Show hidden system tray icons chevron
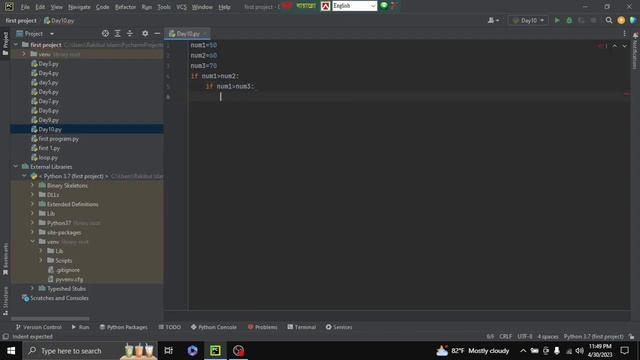This screenshot has width=640, height=360. [523, 351]
